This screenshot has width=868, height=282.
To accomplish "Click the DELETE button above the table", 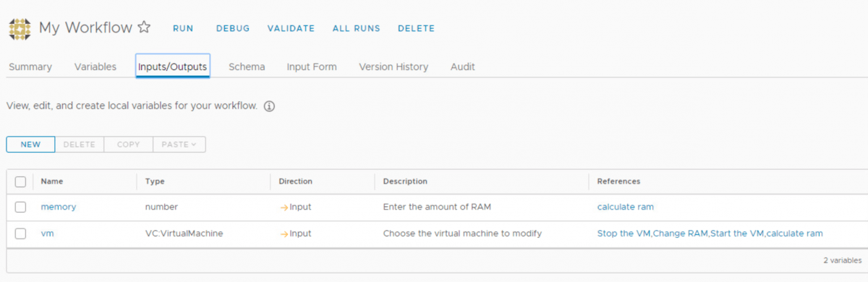I will (80, 145).
